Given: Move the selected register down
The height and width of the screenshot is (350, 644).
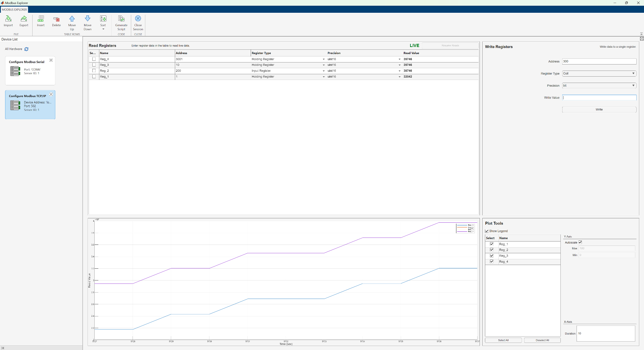Looking at the screenshot, I should click(87, 21).
